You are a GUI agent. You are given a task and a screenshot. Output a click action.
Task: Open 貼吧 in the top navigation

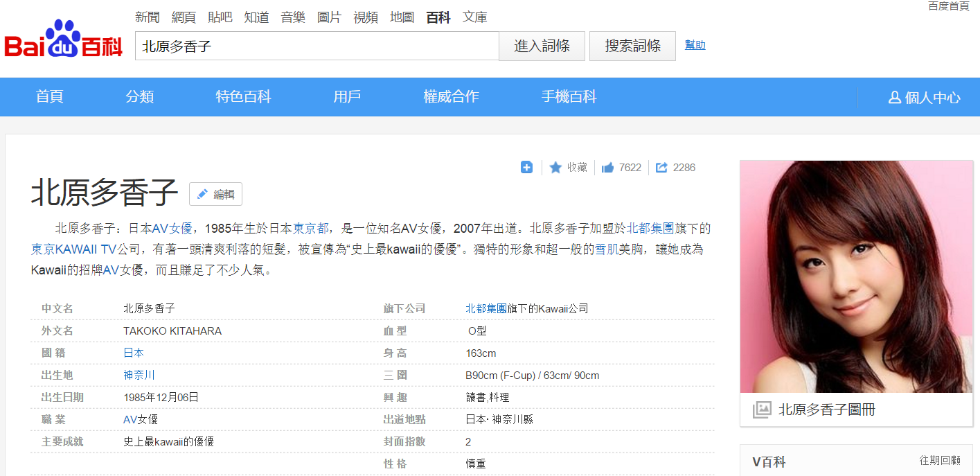coord(220,17)
